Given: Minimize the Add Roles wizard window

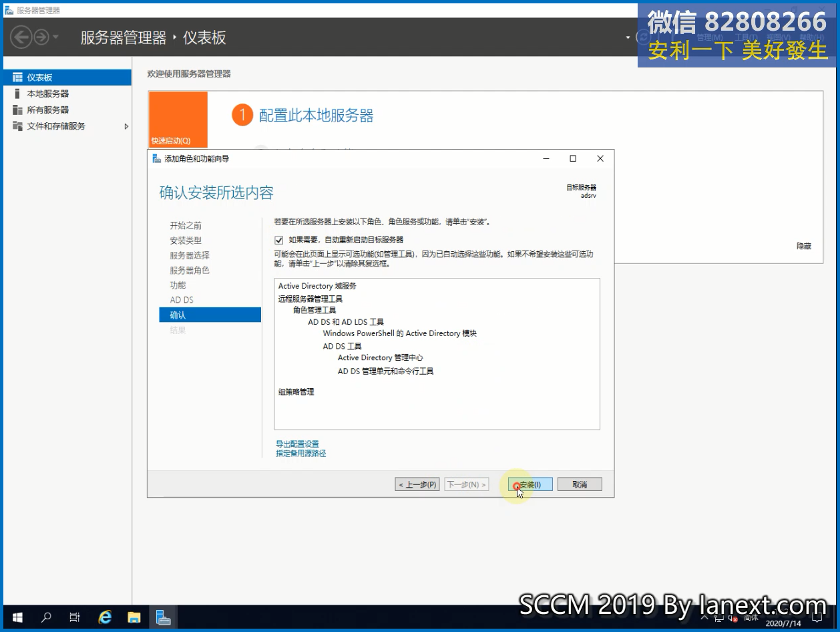Looking at the screenshot, I should (546, 158).
